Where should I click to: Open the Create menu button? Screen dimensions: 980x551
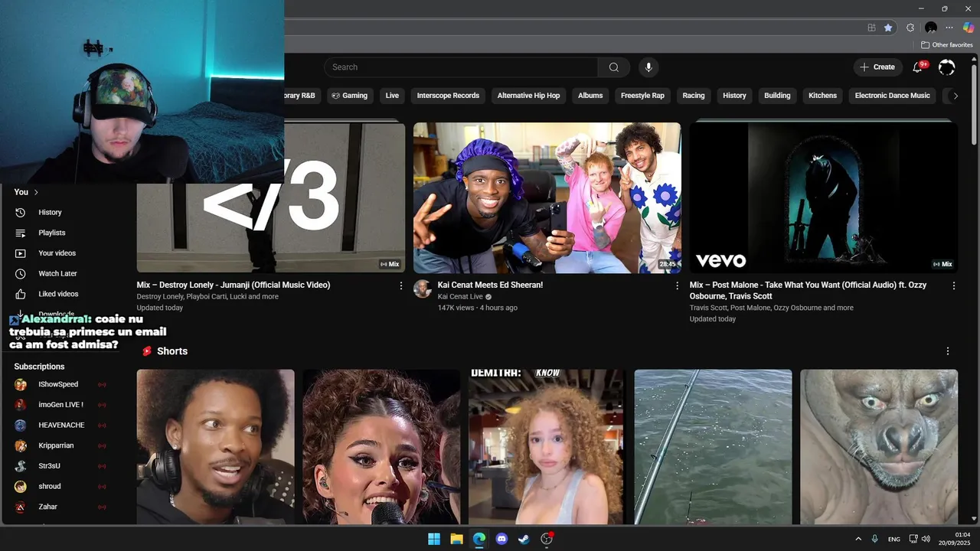(877, 67)
